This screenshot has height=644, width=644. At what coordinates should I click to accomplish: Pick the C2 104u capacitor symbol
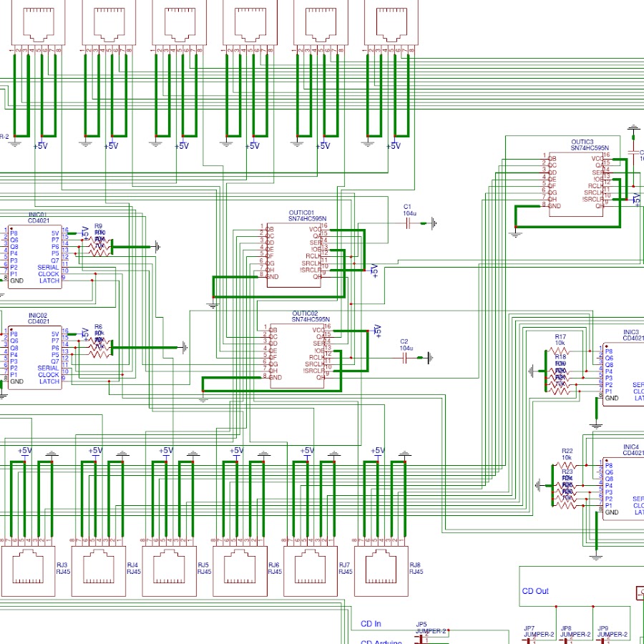pos(405,358)
